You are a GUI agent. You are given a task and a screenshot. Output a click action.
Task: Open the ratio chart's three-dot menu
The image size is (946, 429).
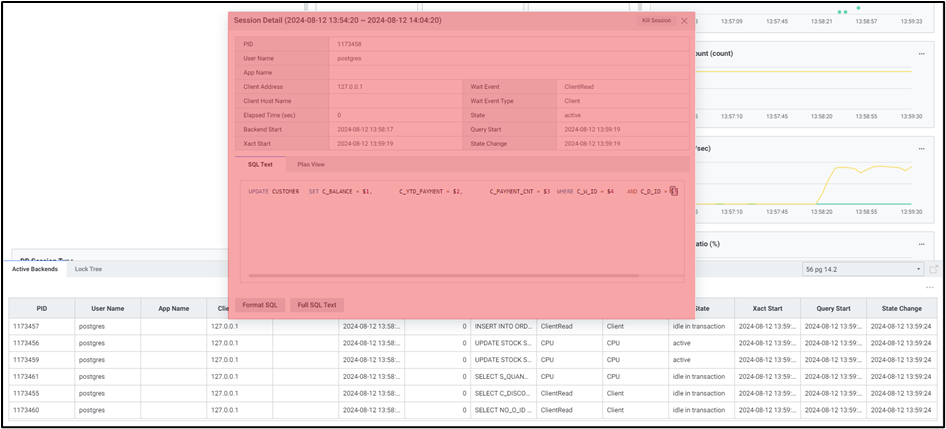920,243
